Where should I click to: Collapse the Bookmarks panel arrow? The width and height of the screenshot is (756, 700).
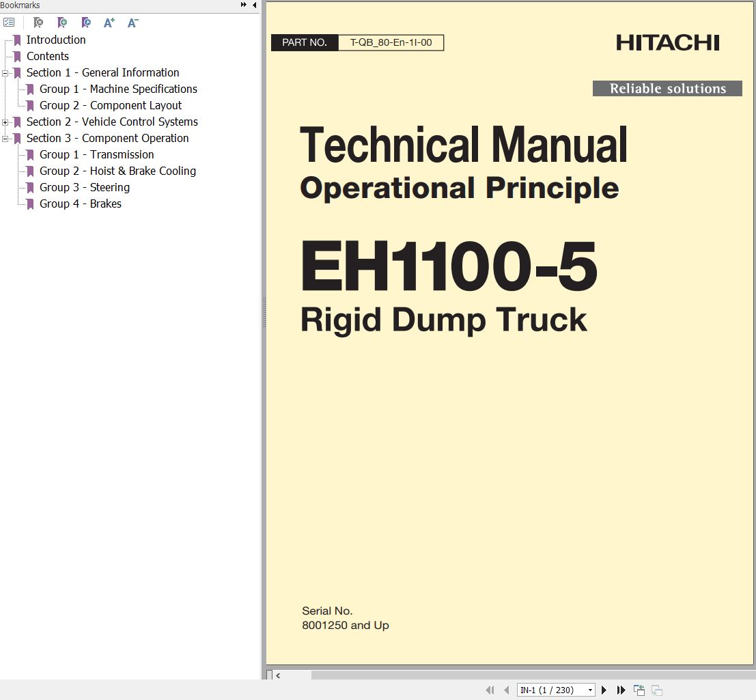(x=255, y=5)
